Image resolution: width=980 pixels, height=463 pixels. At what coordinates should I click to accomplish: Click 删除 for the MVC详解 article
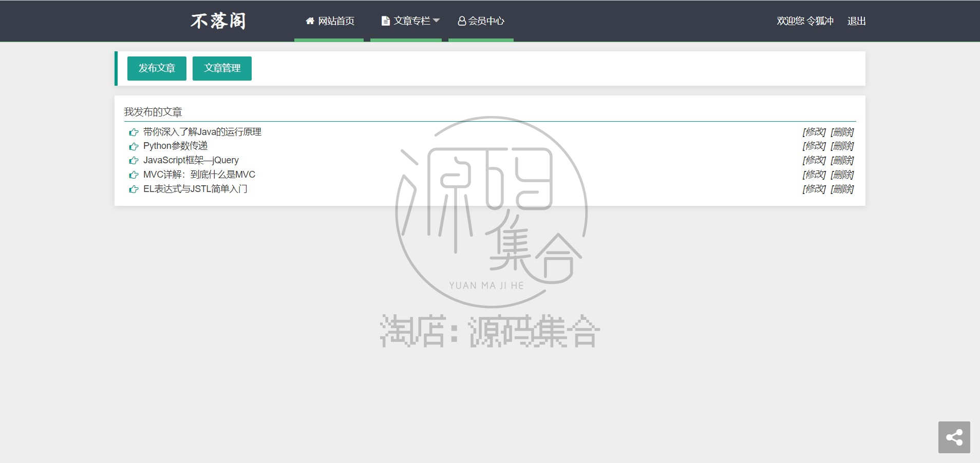click(x=842, y=175)
